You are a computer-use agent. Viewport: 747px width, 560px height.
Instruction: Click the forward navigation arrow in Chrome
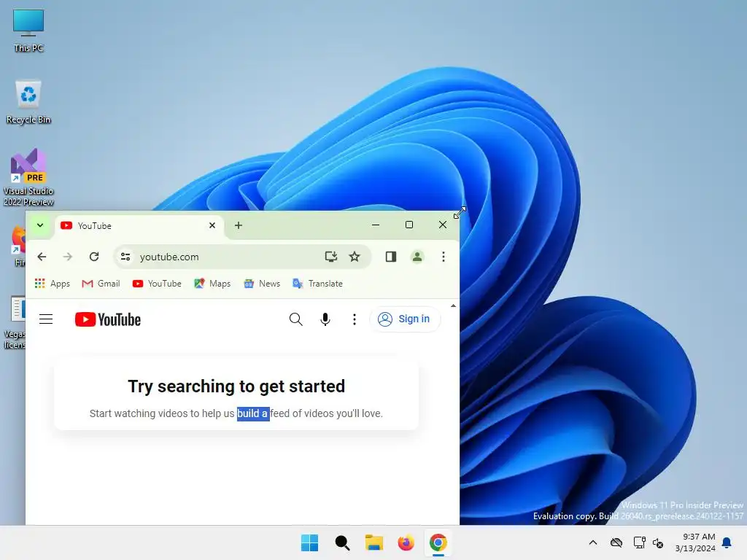click(x=68, y=257)
